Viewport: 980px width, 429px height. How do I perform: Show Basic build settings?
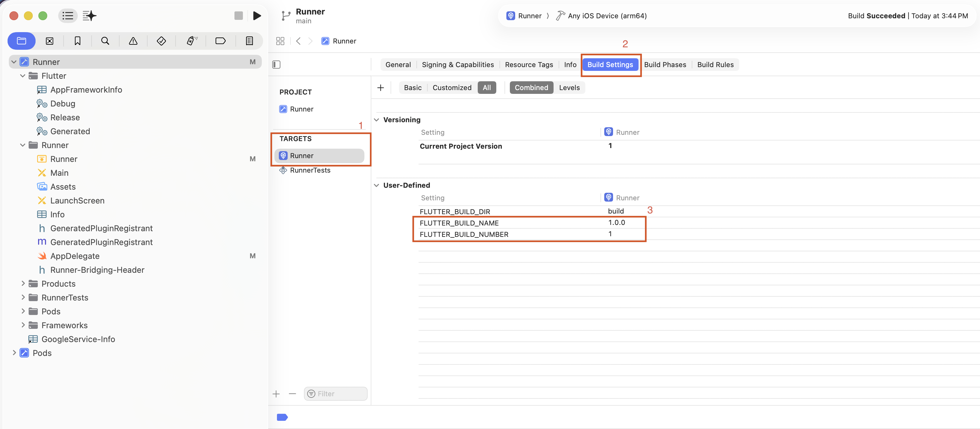pos(413,88)
